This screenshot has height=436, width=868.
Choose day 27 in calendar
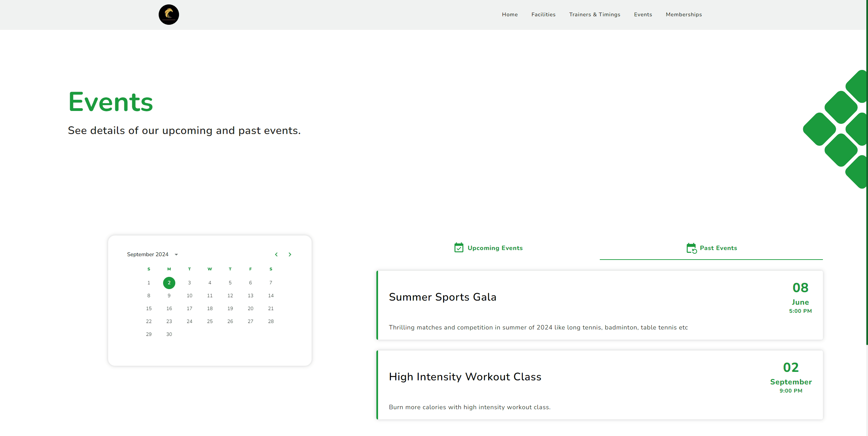[x=251, y=321]
